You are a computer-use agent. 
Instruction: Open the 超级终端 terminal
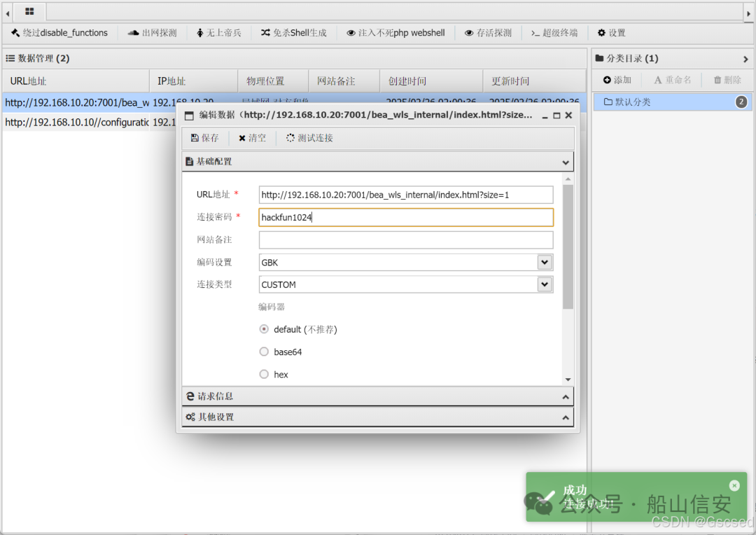coord(554,33)
